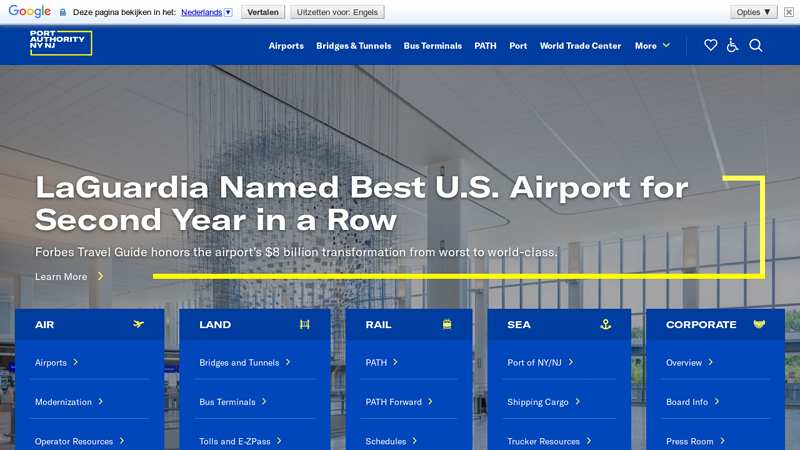Open favorites via the heart icon

pos(710,45)
